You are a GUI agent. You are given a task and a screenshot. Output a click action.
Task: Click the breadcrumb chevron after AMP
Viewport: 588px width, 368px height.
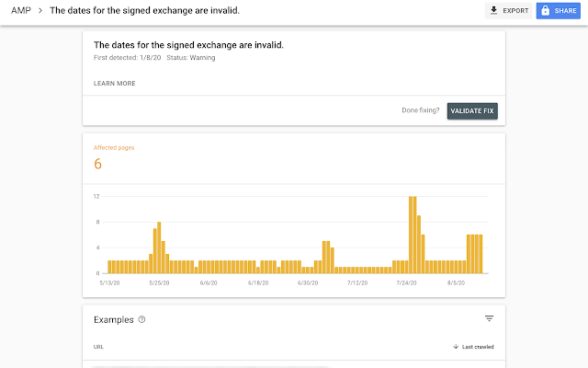click(x=40, y=11)
